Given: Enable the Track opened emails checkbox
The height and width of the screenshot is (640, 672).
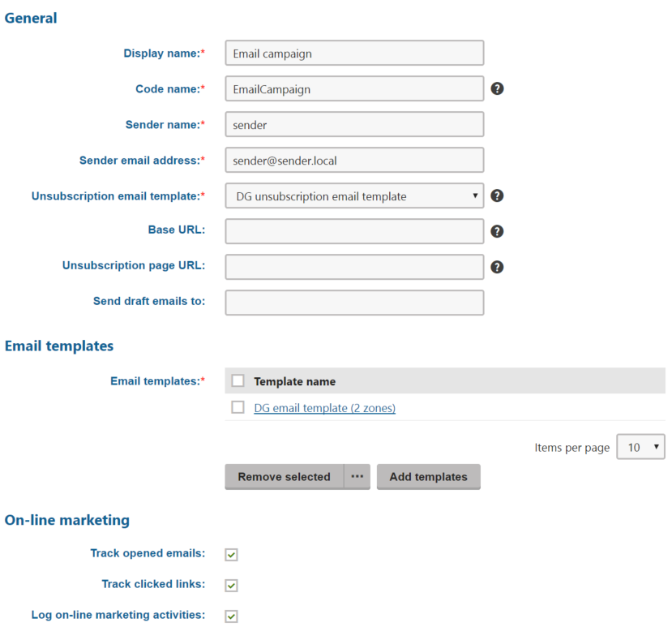Looking at the screenshot, I should point(231,554).
